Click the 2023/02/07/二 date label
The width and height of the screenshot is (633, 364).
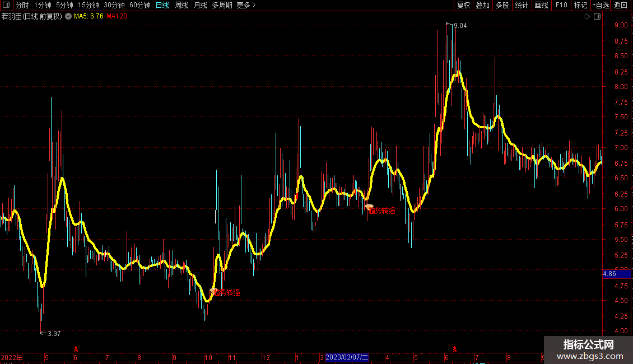pos(347,357)
